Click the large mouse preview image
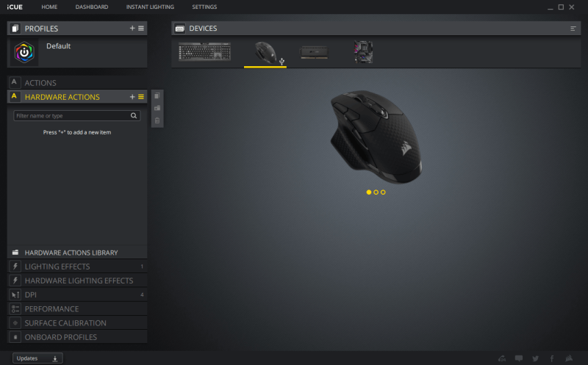The image size is (588, 365). [x=376, y=137]
